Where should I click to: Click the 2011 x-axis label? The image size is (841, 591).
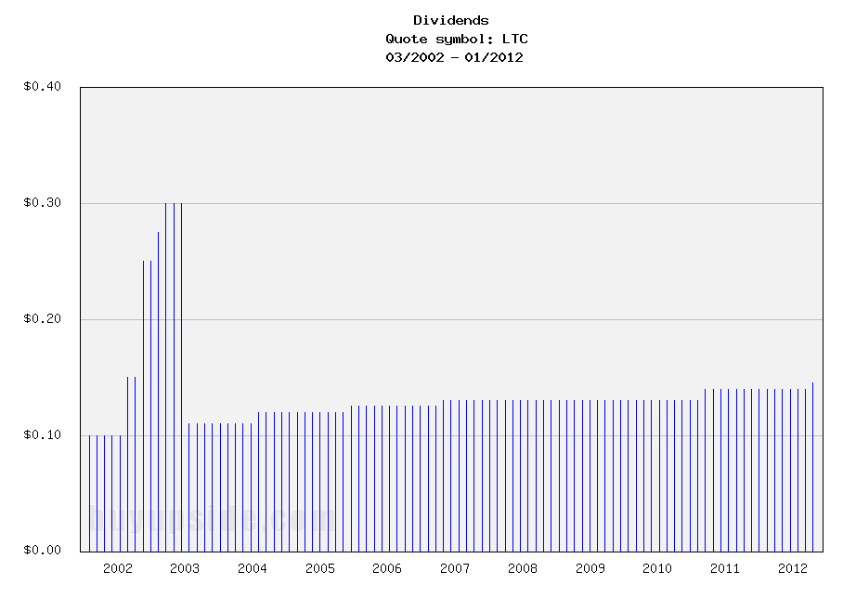tap(725, 568)
